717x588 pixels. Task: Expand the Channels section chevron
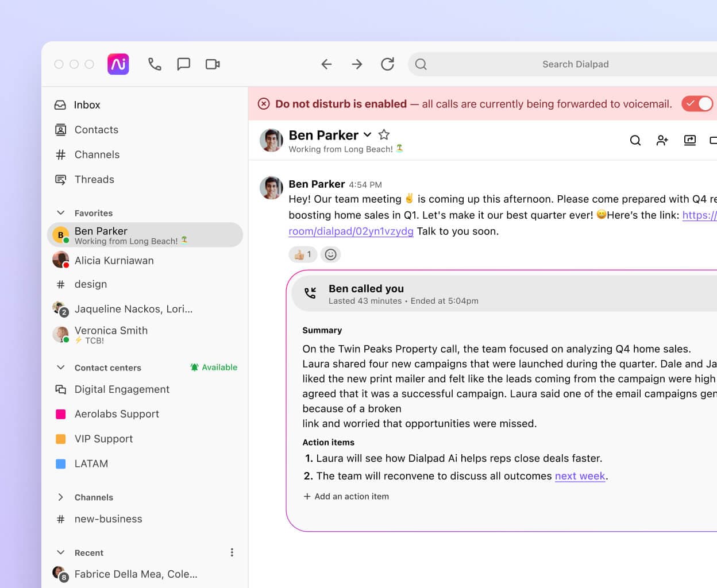click(x=61, y=497)
